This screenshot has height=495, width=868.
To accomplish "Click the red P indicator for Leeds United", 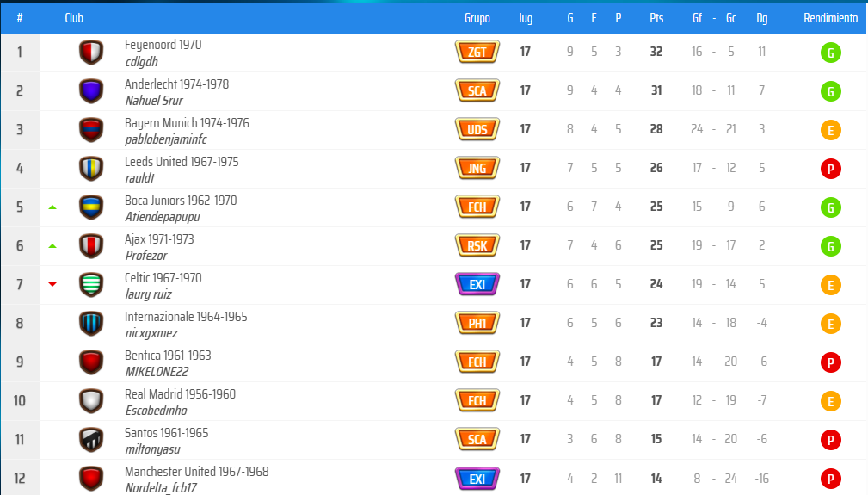I will (x=831, y=169).
